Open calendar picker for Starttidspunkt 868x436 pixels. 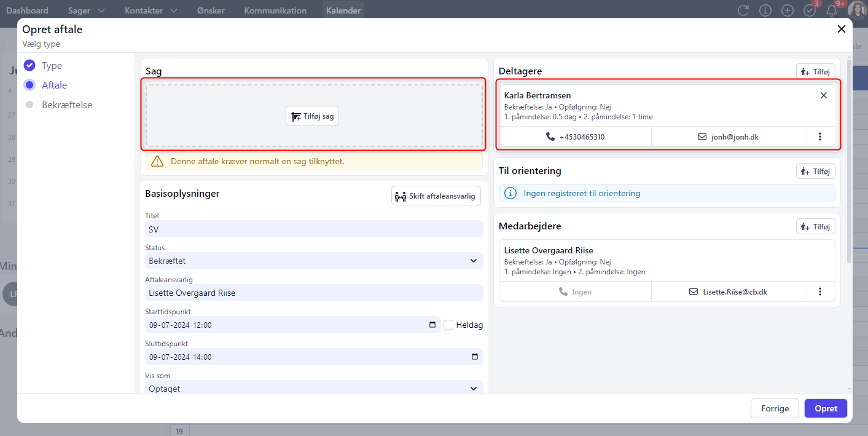pyautogui.click(x=432, y=325)
